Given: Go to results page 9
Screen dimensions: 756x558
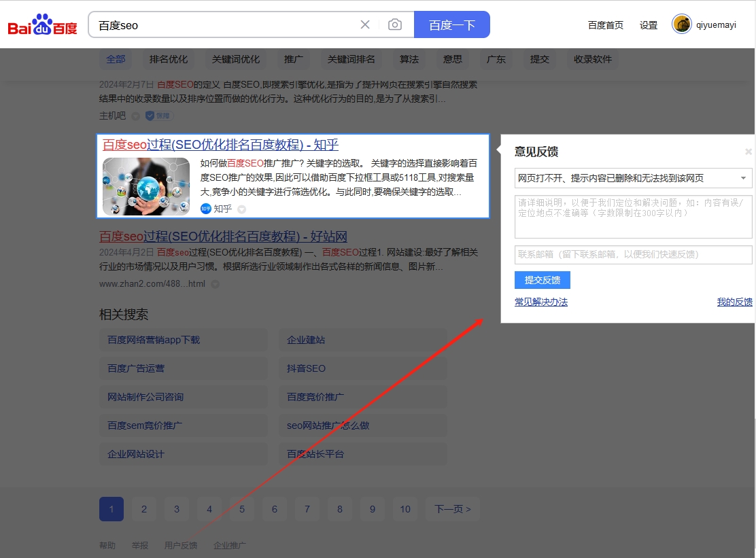Looking at the screenshot, I should (373, 509).
